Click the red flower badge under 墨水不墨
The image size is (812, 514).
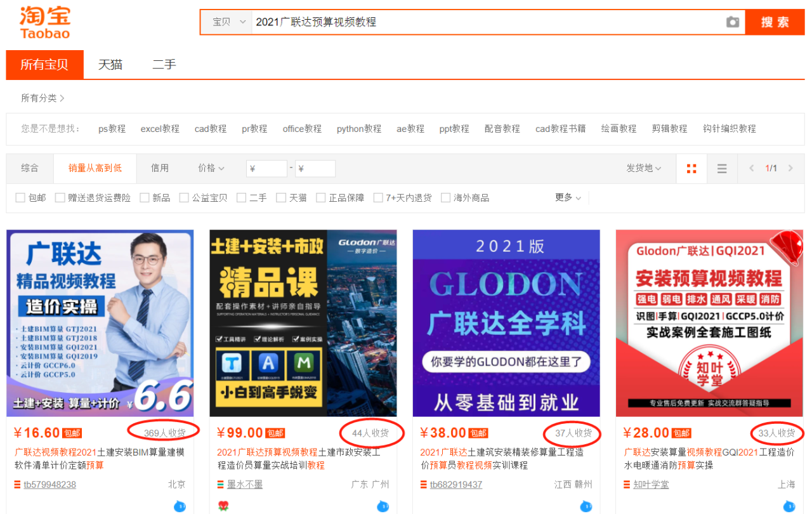point(223,506)
